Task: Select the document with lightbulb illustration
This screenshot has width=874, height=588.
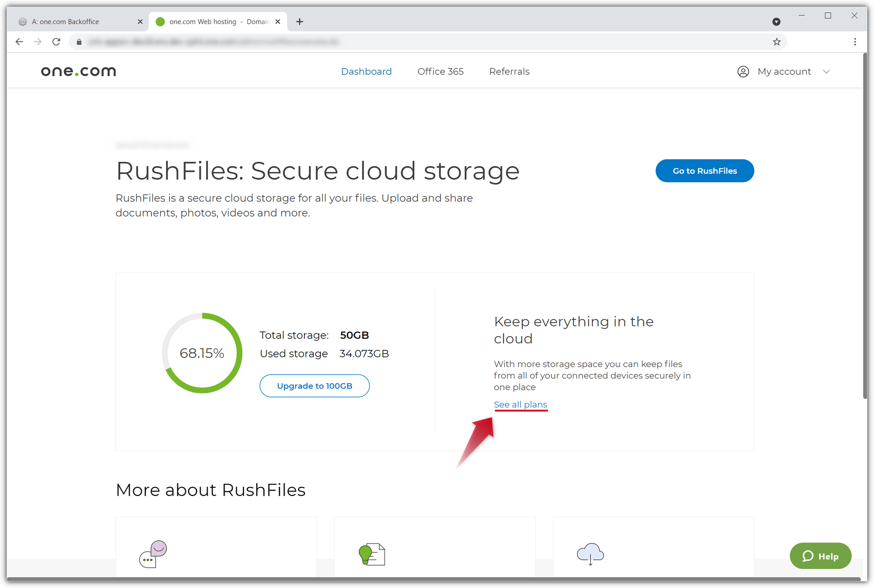Action: click(x=371, y=554)
